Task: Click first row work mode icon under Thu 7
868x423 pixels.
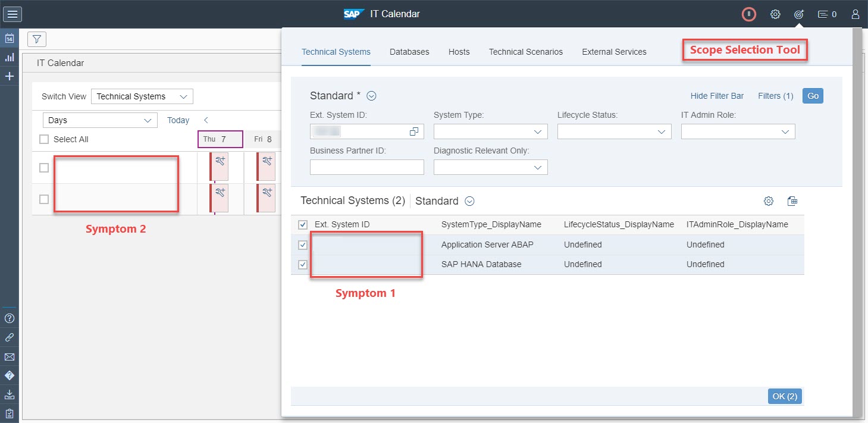Action: point(220,161)
